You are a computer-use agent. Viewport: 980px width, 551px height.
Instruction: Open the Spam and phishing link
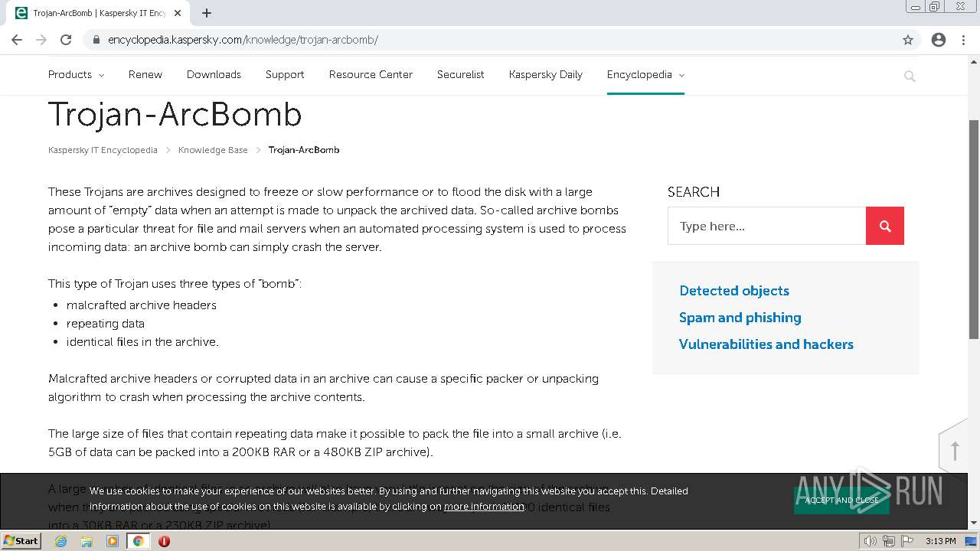click(x=740, y=318)
